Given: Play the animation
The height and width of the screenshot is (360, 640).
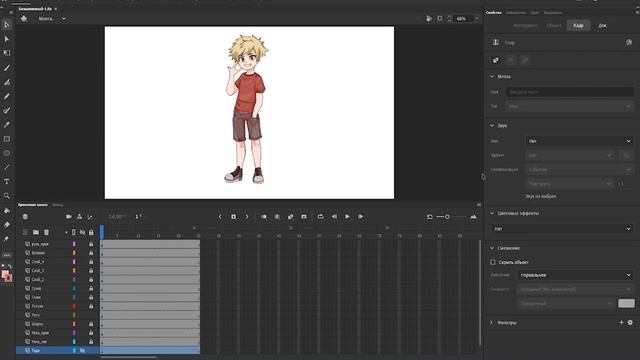Looking at the screenshot, I should coord(347,217).
